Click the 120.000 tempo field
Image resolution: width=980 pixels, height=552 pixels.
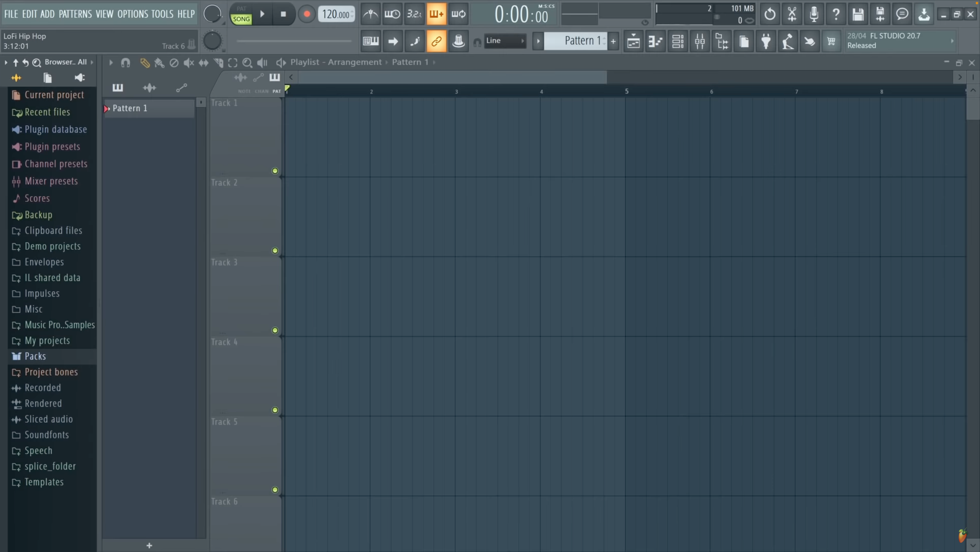[x=336, y=14]
